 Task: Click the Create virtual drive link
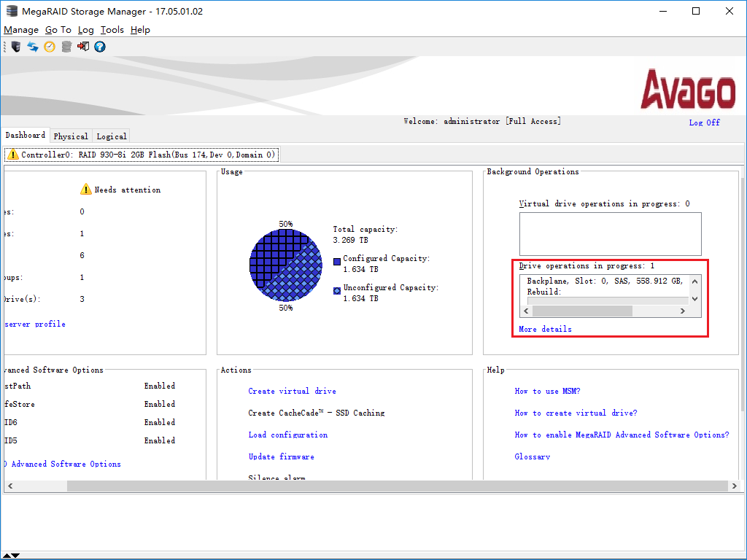pos(292,391)
